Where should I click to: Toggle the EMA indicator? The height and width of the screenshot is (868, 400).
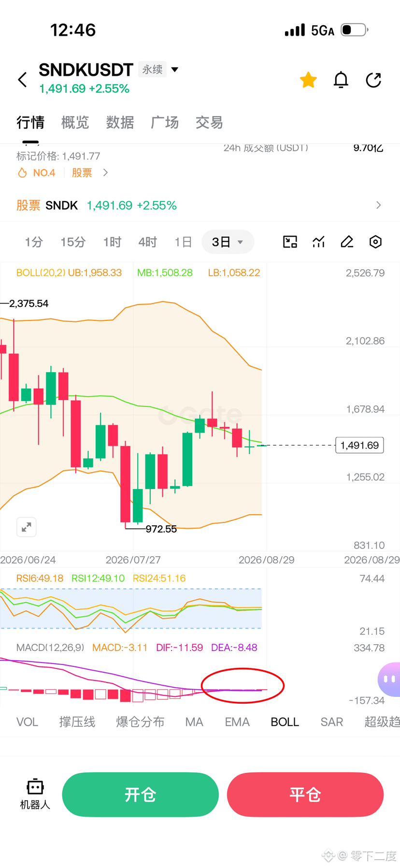(x=237, y=722)
